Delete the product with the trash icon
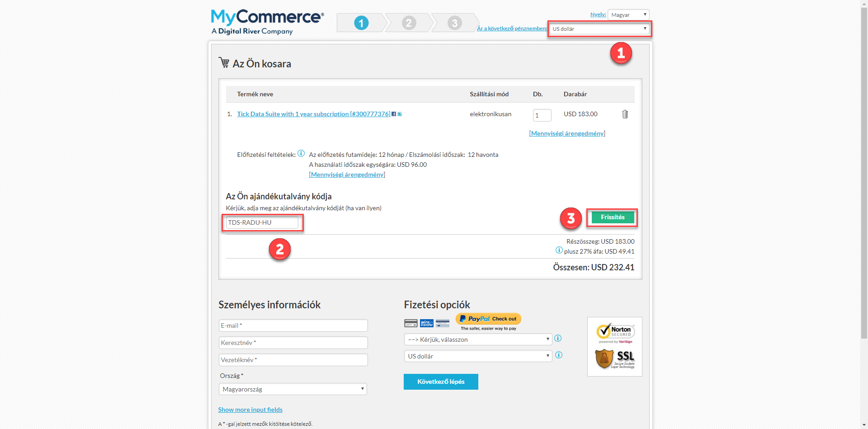 (625, 114)
